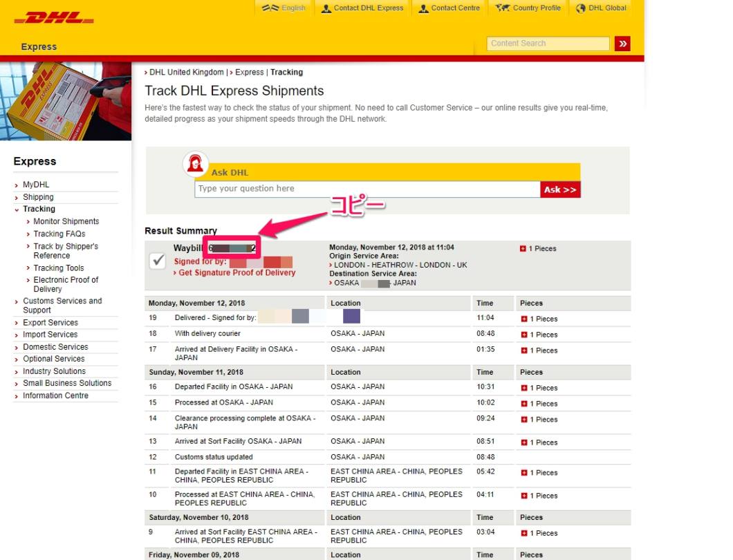This screenshot has width=733, height=560.
Task: Expand pieces for Processed at EAST CHINA AREA row 10
Action: tap(524, 496)
